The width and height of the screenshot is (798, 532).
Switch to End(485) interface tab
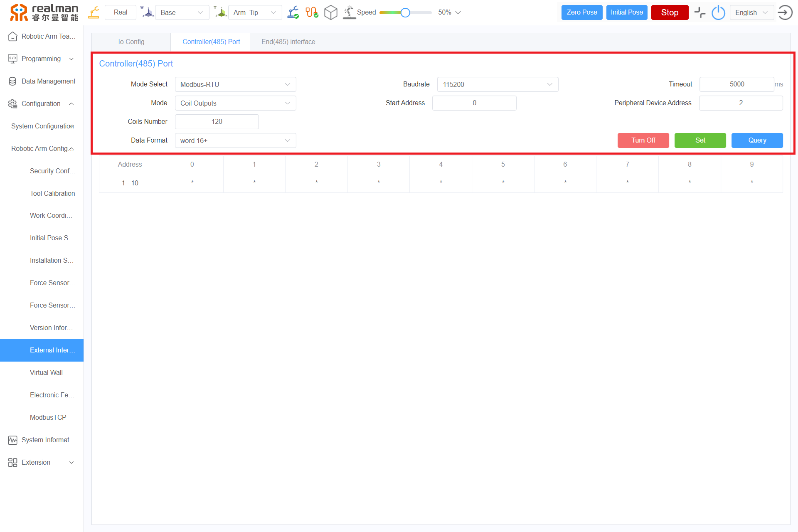pyautogui.click(x=288, y=42)
